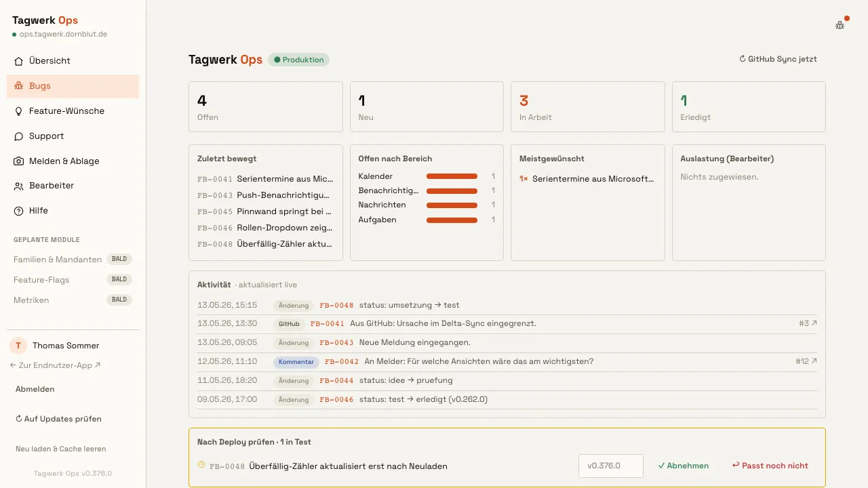The width and height of the screenshot is (868, 488).
Task: Click Abmelden to log out
Action: (x=35, y=390)
